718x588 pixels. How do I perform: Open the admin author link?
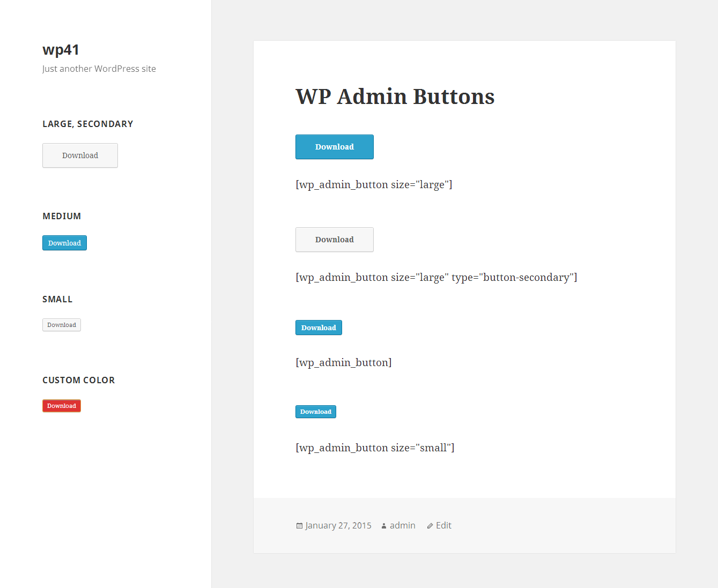(403, 525)
